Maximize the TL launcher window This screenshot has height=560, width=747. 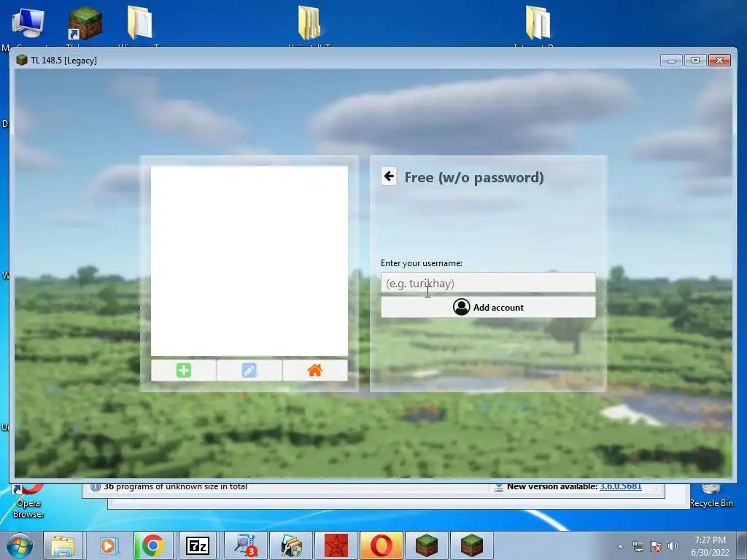pyautogui.click(x=695, y=60)
